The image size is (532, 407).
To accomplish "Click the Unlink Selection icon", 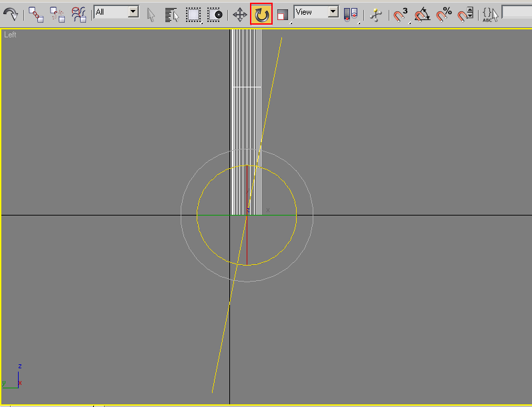I will tap(57, 15).
